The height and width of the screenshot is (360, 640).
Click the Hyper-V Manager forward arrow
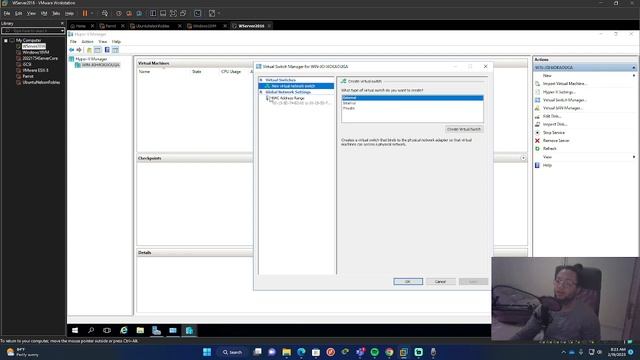pyautogui.click(x=79, y=50)
